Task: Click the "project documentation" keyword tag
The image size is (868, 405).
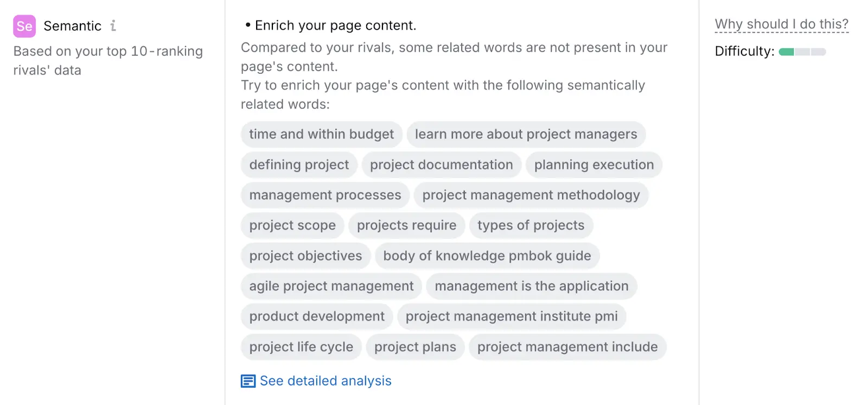Action: (441, 164)
